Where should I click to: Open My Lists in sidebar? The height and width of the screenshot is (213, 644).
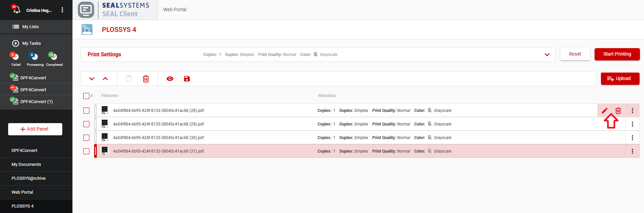pyautogui.click(x=30, y=27)
